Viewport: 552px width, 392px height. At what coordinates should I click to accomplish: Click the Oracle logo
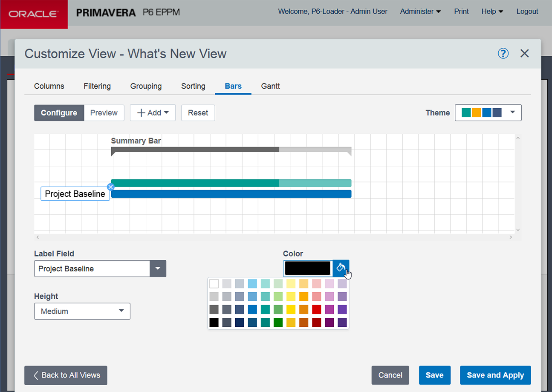(34, 14)
